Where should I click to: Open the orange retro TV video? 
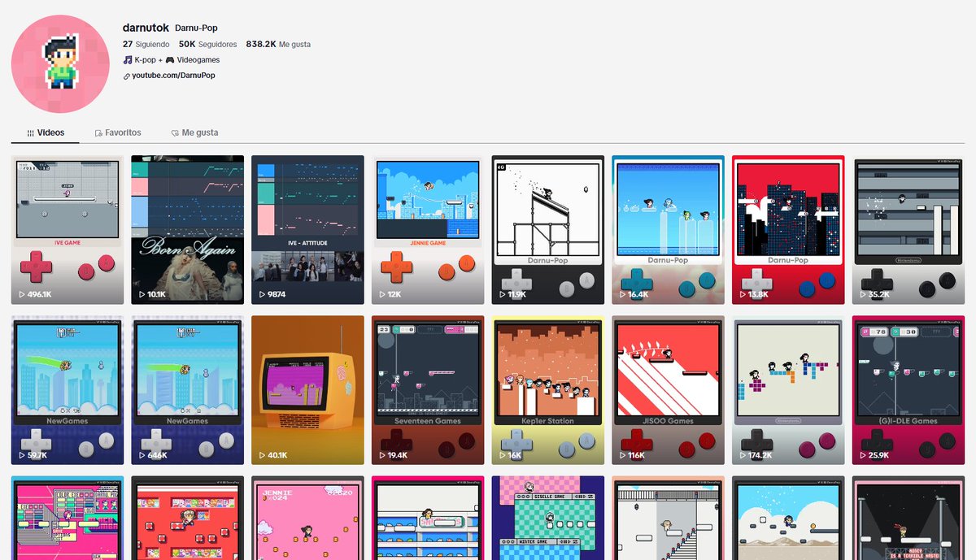(x=307, y=390)
